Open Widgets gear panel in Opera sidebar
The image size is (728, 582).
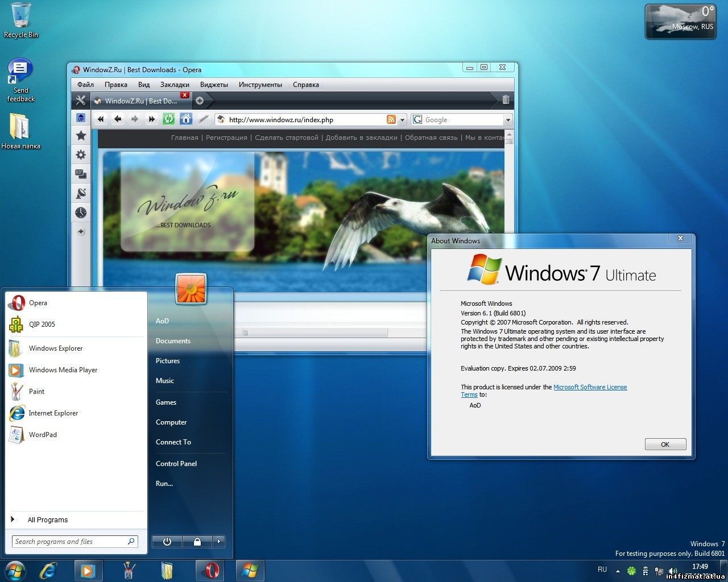pyautogui.click(x=81, y=155)
